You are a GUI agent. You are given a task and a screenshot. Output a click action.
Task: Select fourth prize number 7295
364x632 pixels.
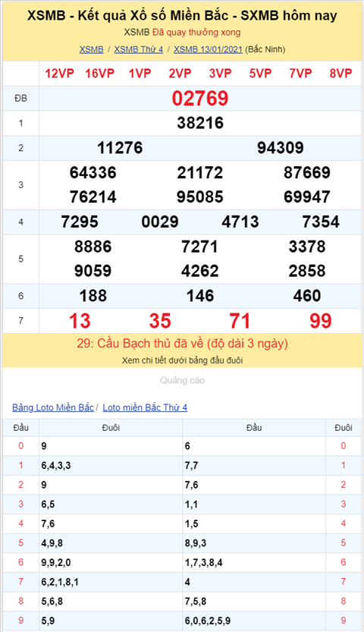(x=80, y=222)
